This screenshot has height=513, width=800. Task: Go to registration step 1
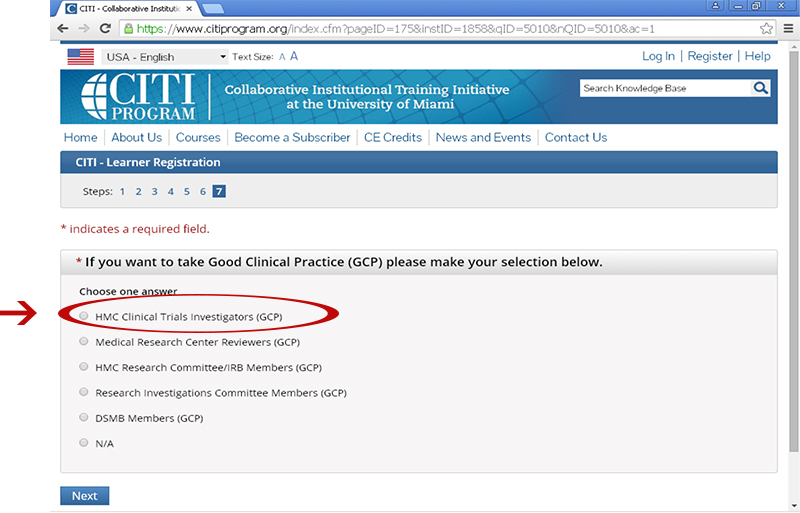tap(122, 191)
